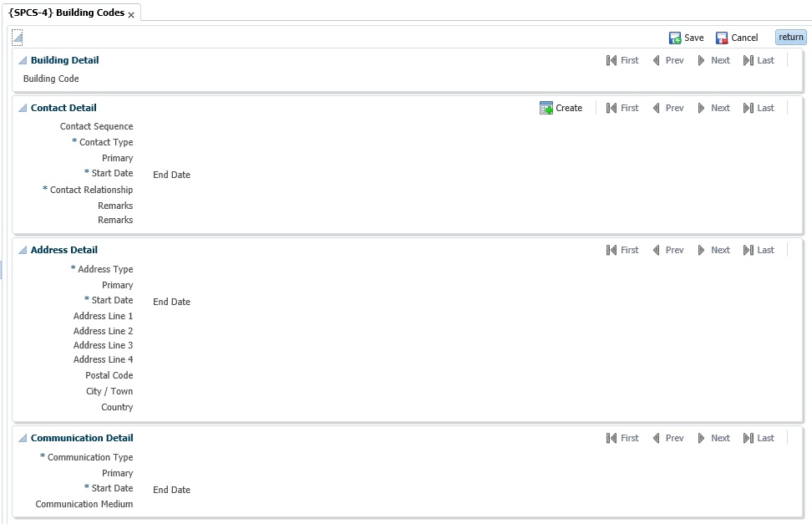Viewport: 812px width, 524px height.
Task: Click the Save disk icon
Action: 675,38
